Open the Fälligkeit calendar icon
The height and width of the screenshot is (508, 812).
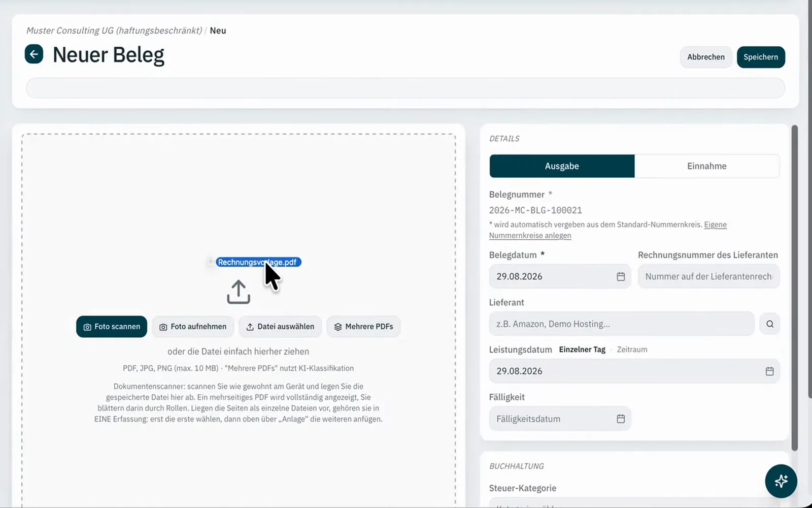[x=621, y=419]
